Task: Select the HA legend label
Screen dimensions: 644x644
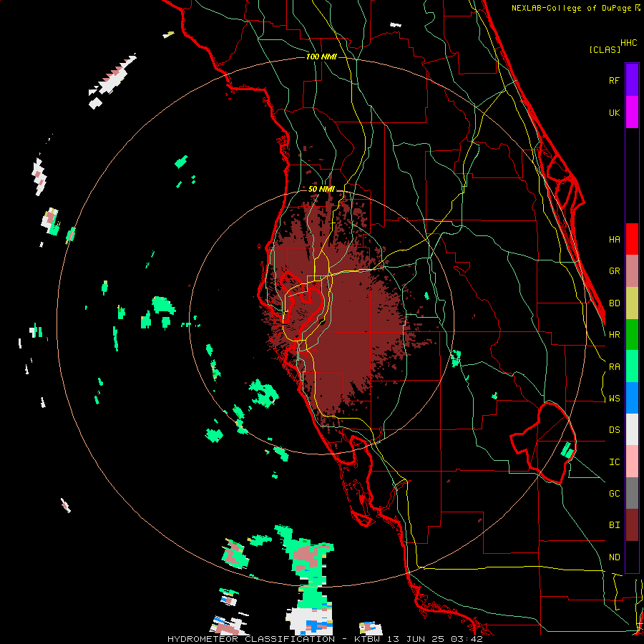Action: pyautogui.click(x=614, y=240)
